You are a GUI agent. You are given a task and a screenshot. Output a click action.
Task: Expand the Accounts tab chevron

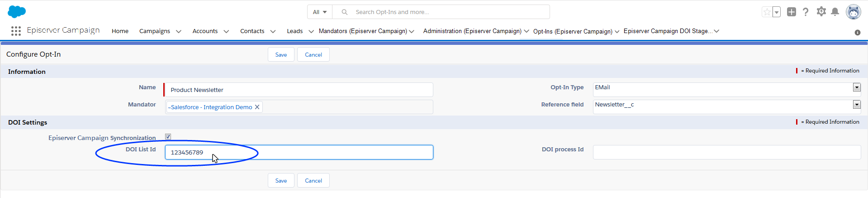(226, 31)
